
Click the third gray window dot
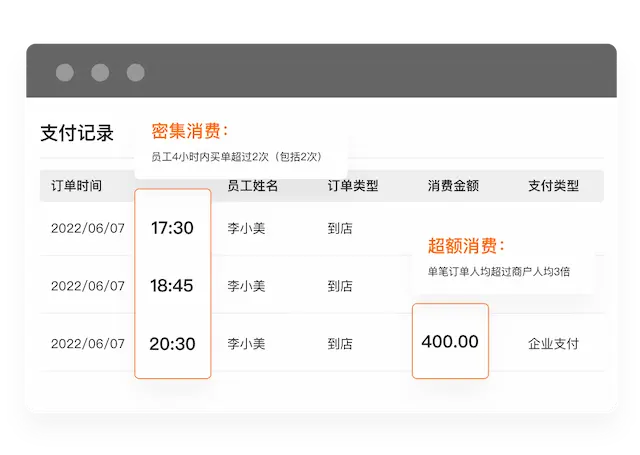coord(135,73)
